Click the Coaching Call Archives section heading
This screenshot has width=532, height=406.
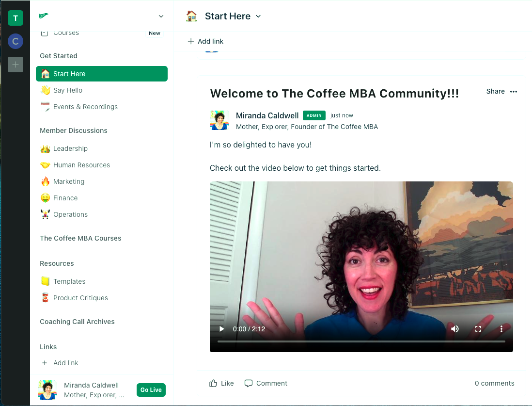click(x=78, y=322)
